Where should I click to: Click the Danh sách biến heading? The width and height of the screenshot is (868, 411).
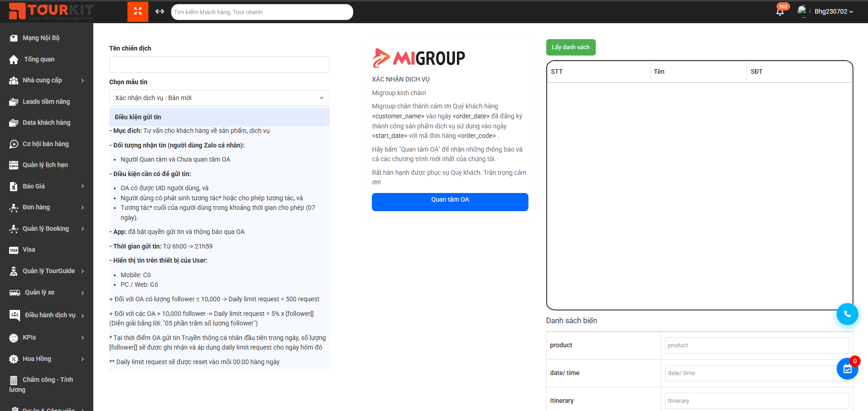coord(572,320)
